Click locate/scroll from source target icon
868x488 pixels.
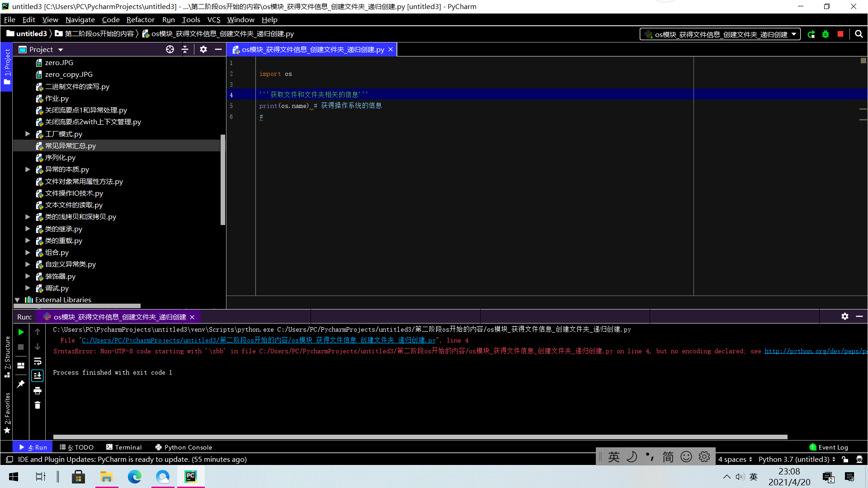[170, 49]
